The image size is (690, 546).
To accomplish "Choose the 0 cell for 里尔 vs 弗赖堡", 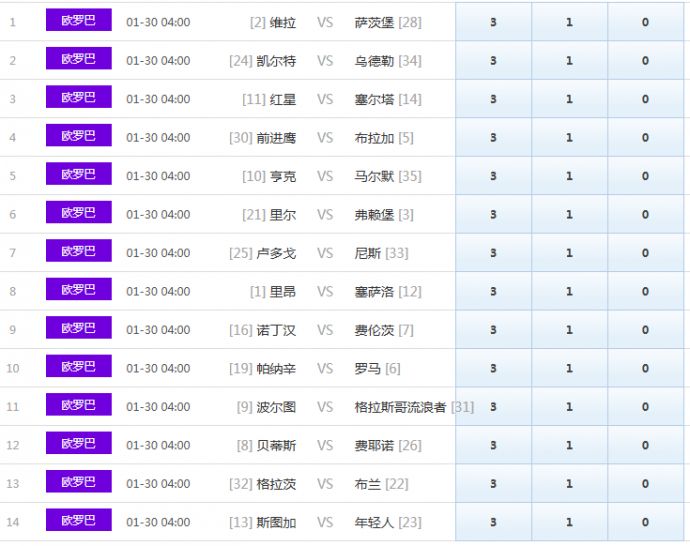I will pos(645,214).
